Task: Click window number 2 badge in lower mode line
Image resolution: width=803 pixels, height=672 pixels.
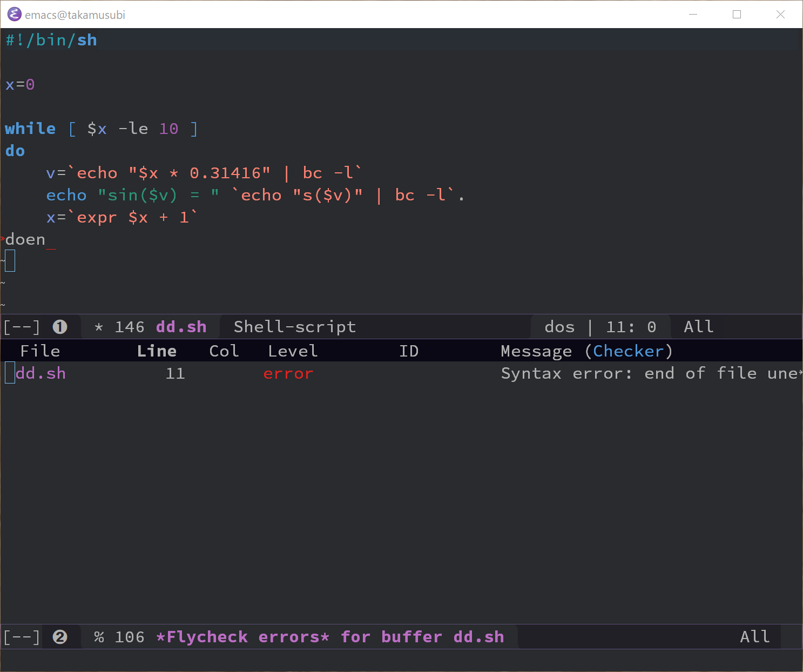Action: point(60,637)
